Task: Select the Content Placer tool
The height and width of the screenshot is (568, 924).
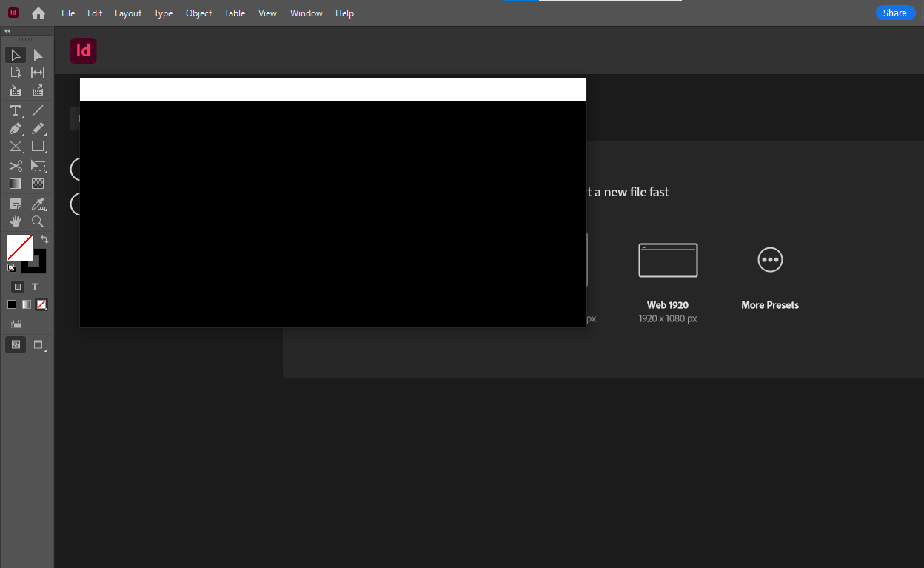Action: tap(38, 91)
